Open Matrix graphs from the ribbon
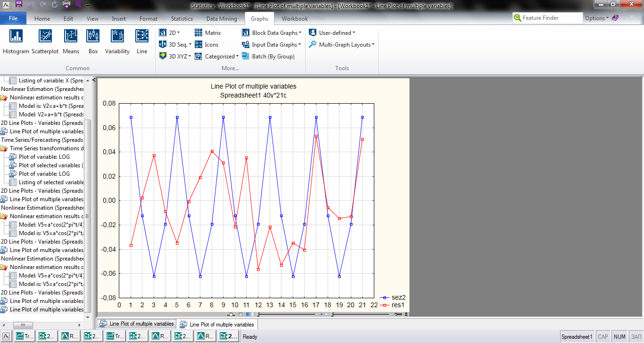This screenshot has height=343, width=644. pos(208,33)
